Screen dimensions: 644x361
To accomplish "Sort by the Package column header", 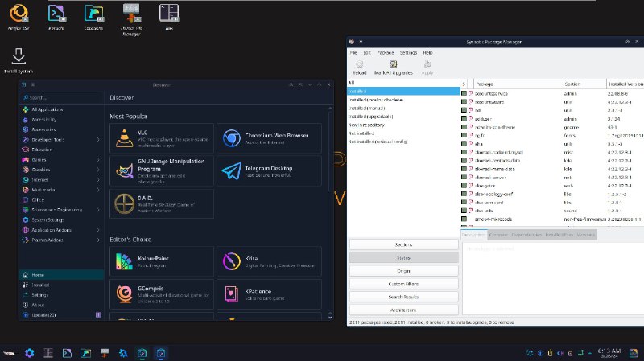I will [518, 84].
